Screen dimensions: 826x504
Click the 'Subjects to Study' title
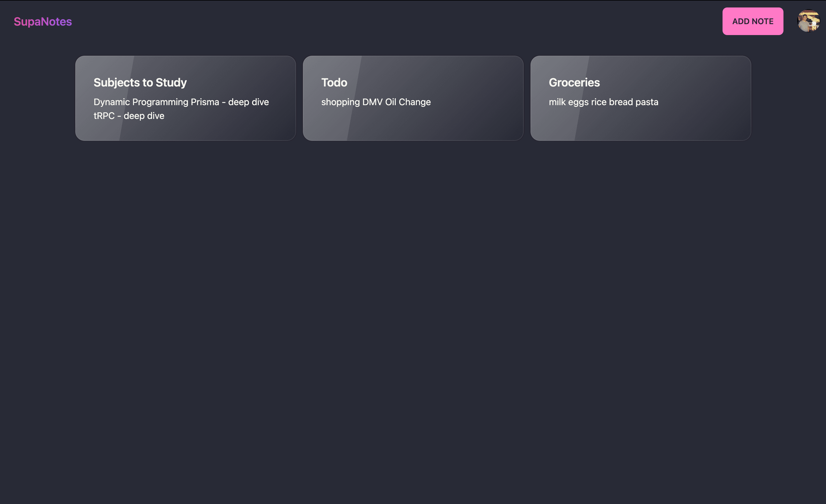[140, 82]
